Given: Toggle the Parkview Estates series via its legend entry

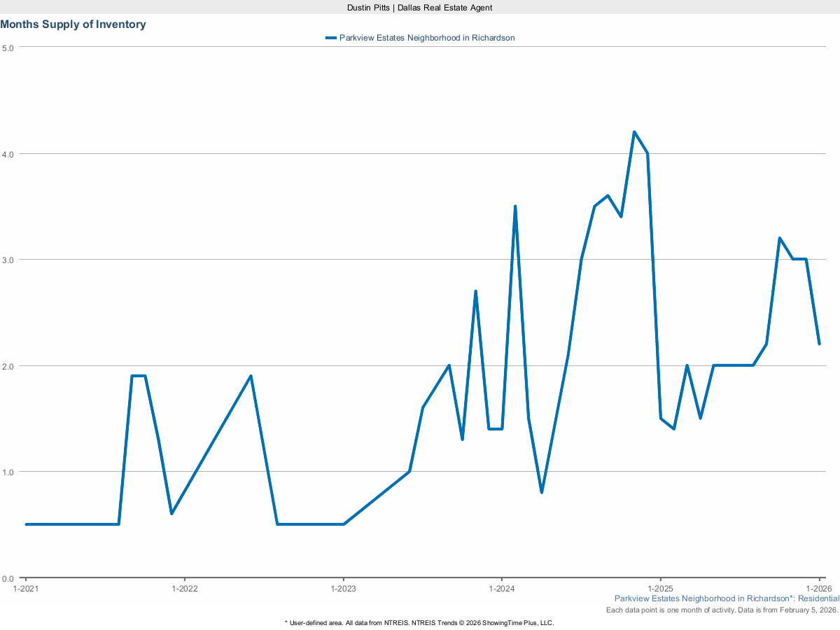Looking at the screenshot, I should point(427,38).
